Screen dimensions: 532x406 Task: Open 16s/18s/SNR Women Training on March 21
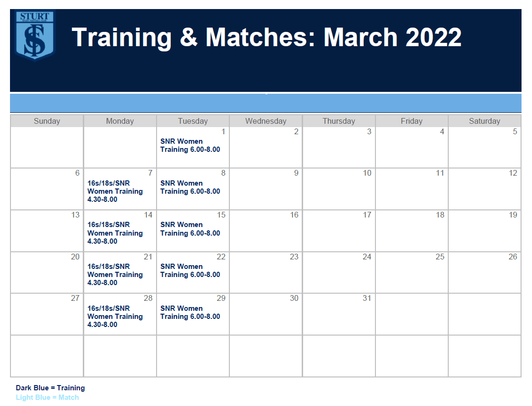(115, 275)
